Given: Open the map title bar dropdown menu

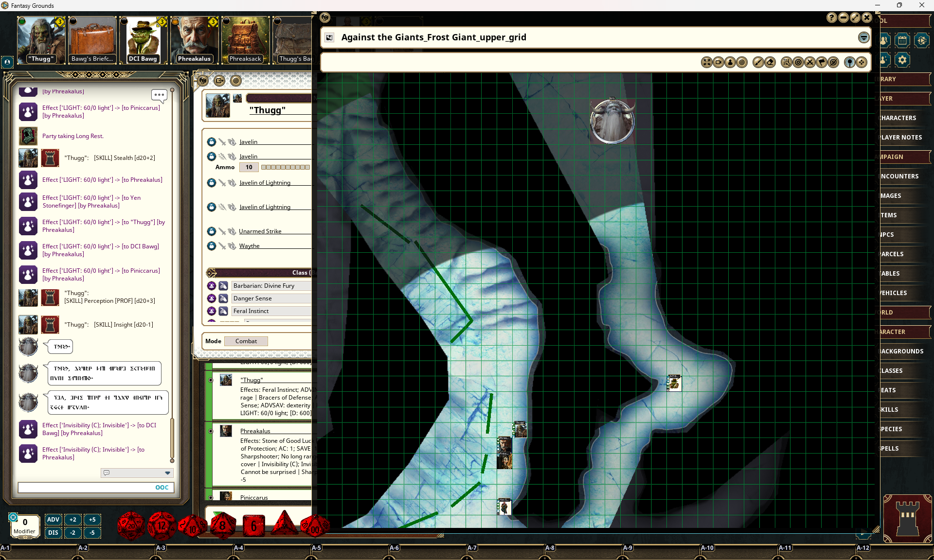Looking at the screenshot, I should [863, 37].
